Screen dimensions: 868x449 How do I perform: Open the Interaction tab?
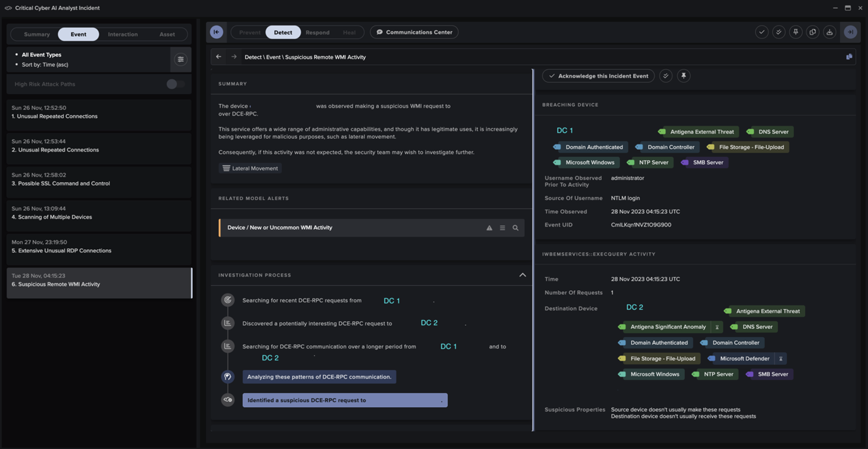click(123, 34)
